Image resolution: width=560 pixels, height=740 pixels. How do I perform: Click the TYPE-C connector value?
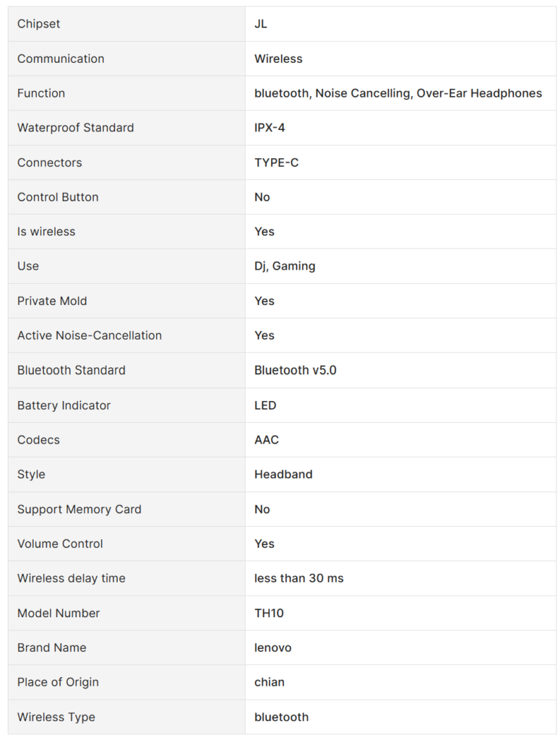click(277, 163)
